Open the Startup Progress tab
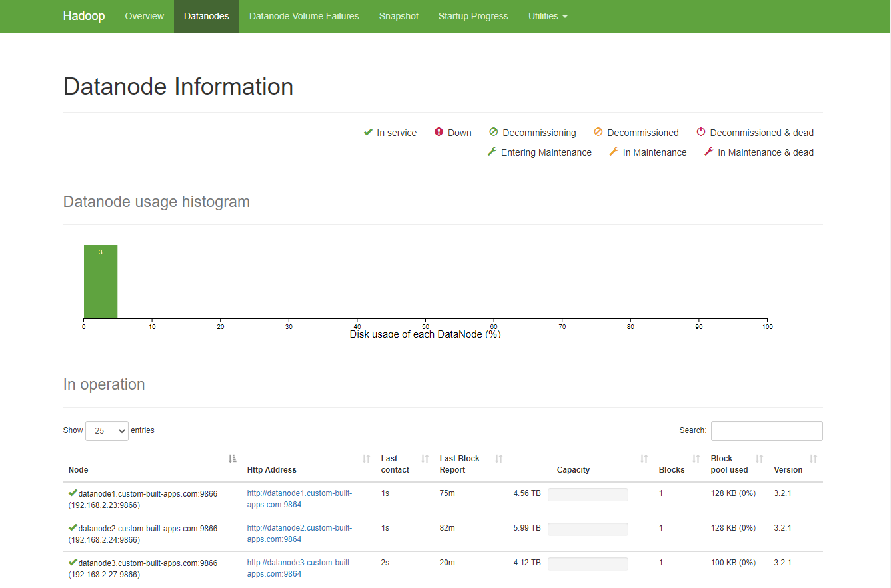The image size is (891, 588). [473, 16]
